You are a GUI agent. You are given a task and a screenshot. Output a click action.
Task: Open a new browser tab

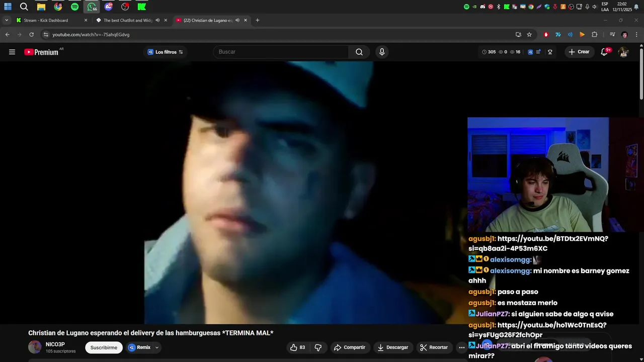point(258,20)
